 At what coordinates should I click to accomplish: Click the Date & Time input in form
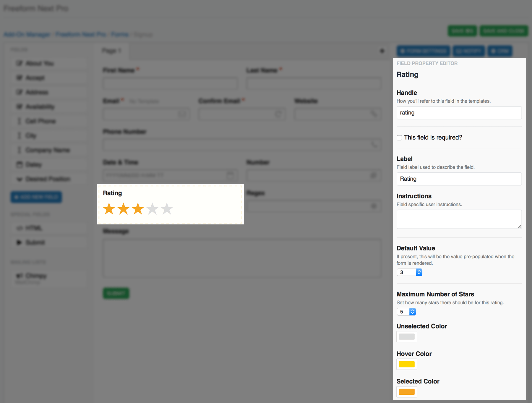(x=170, y=176)
